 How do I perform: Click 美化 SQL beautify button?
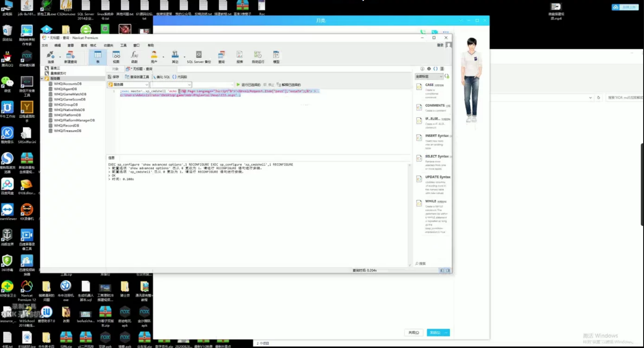point(161,77)
